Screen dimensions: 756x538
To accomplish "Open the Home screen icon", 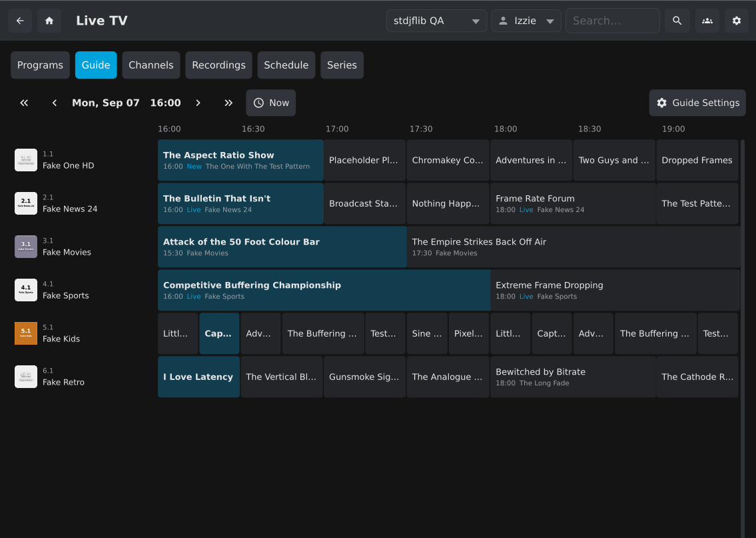I will pyautogui.click(x=49, y=21).
